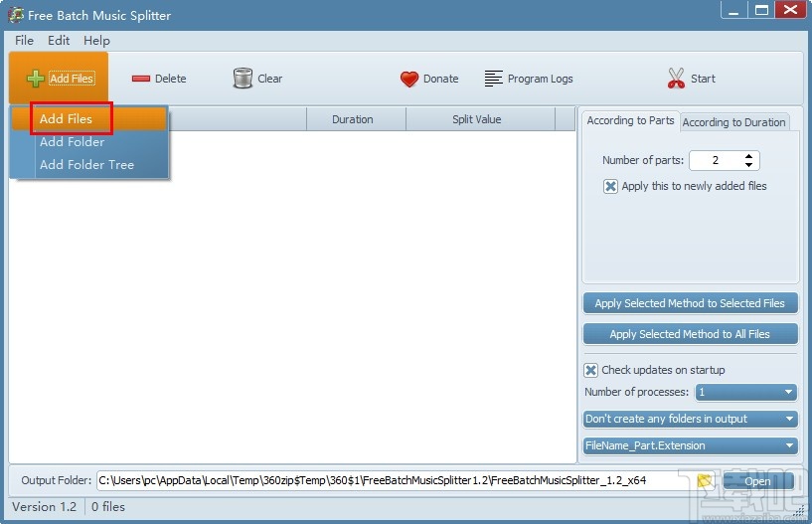812x524 pixels.
Task: Click the trash can Clear icon
Action: point(243,79)
